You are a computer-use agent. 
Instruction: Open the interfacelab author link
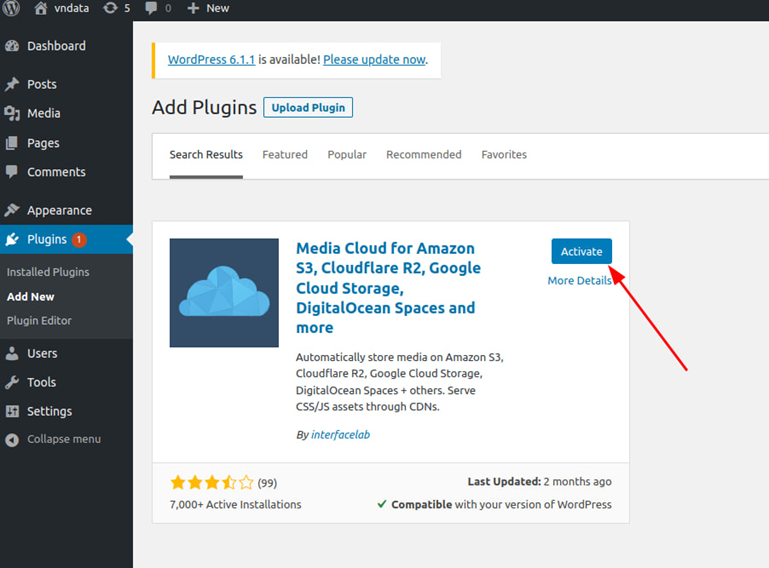tap(341, 435)
